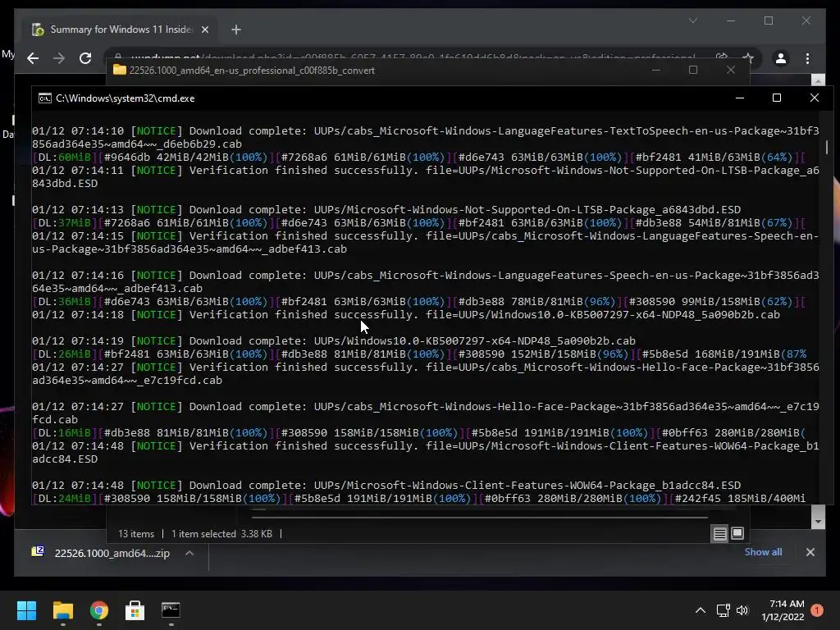Close the 22526.1000 Explorer window
840x630 pixels.
(x=731, y=71)
